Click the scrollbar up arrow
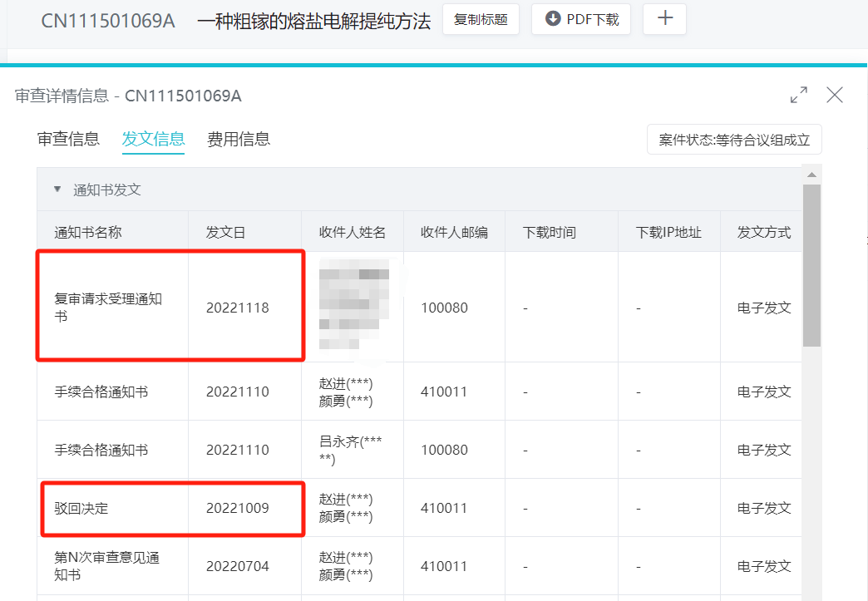The image size is (868, 601). [x=811, y=175]
